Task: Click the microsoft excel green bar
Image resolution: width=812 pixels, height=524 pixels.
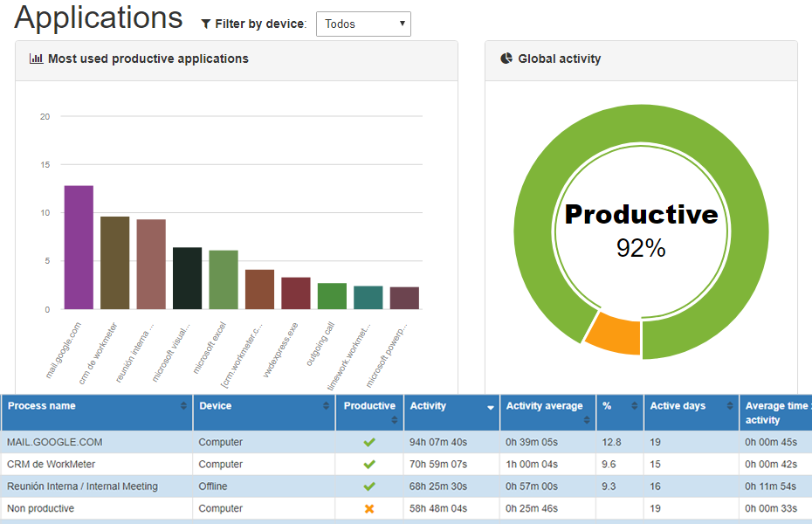Action: (224, 279)
